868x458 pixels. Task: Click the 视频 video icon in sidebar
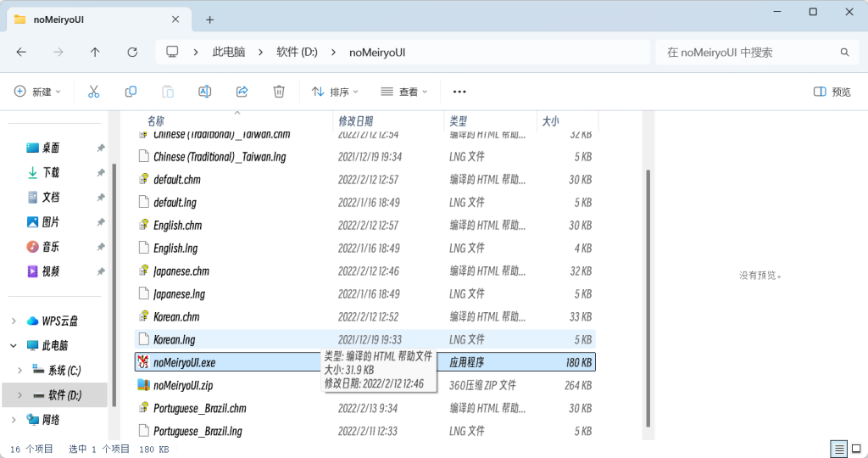(33, 271)
